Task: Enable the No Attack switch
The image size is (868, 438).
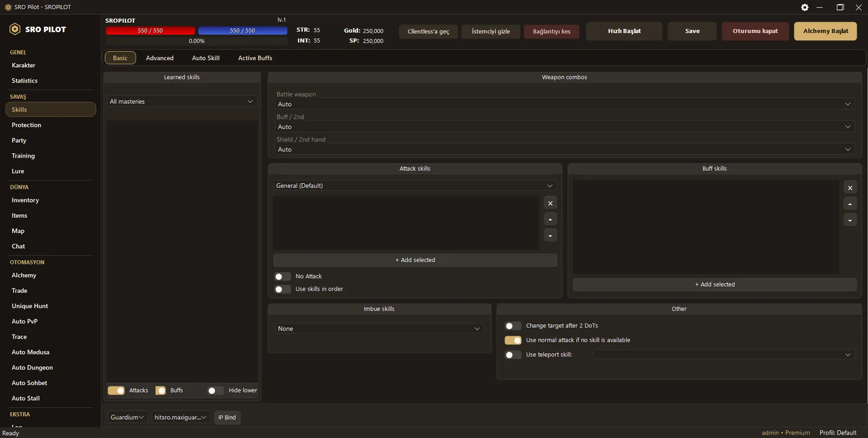Action: (282, 277)
